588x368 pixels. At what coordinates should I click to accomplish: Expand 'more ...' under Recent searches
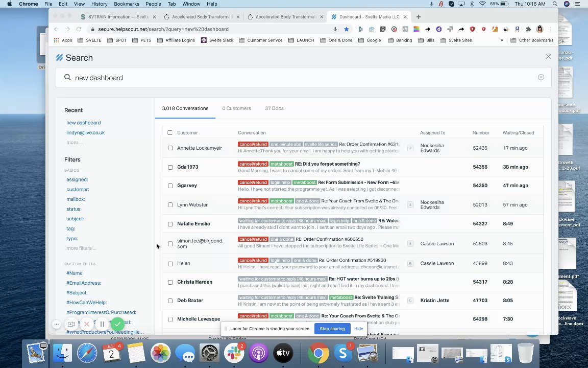pos(74,142)
